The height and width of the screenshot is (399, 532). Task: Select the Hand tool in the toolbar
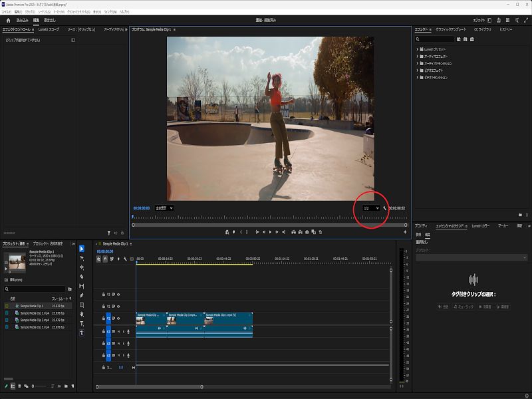(82, 314)
